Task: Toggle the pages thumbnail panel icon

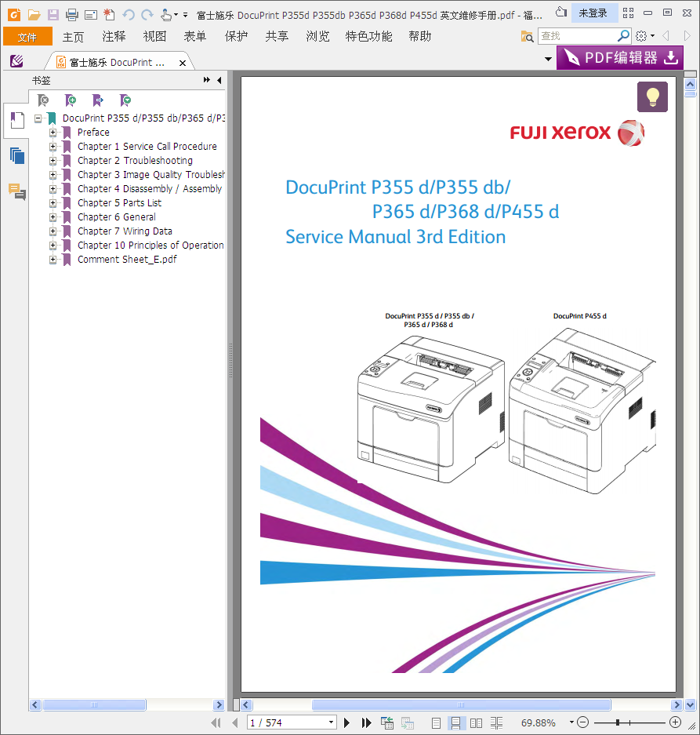Action: pos(17,155)
